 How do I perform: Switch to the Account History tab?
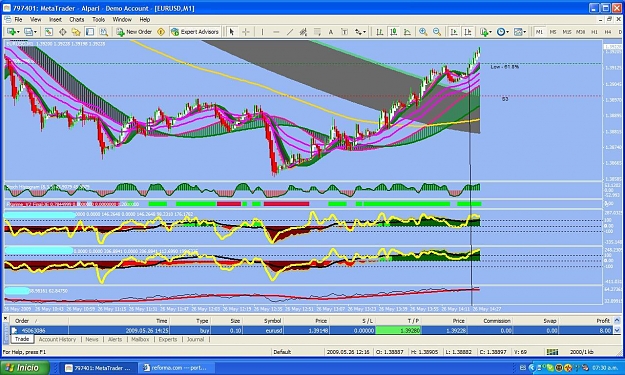point(57,340)
